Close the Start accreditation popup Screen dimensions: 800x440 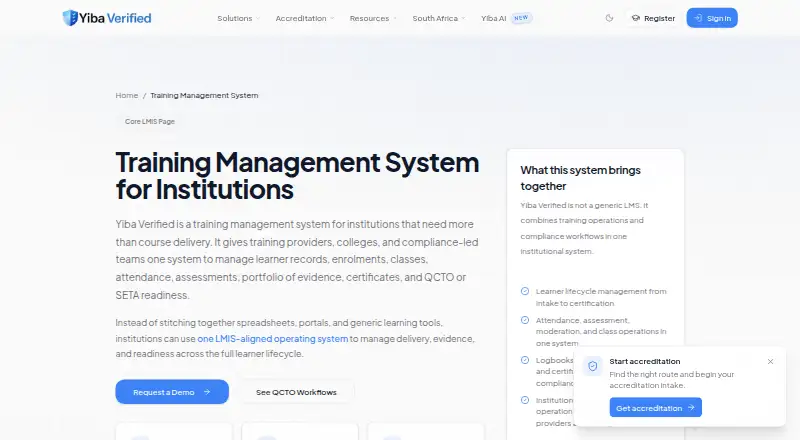tap(770, 361)
